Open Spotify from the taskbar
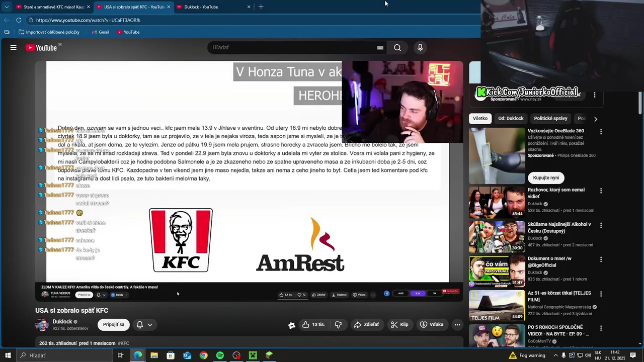 tap(220, 355)
